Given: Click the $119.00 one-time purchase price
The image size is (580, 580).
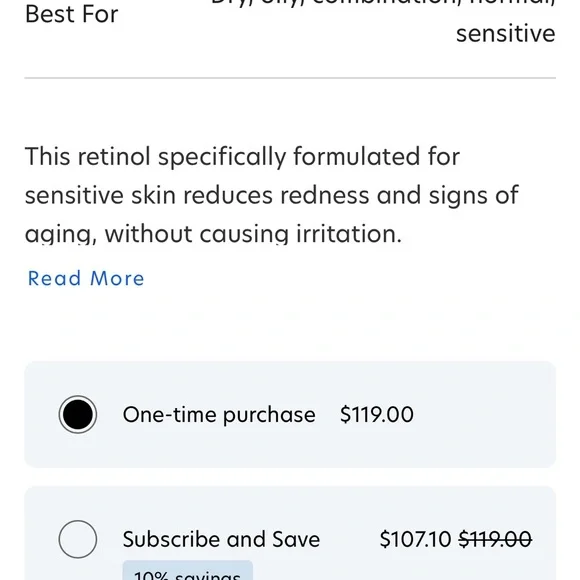Looking at the screenshot, I should 377,414.
